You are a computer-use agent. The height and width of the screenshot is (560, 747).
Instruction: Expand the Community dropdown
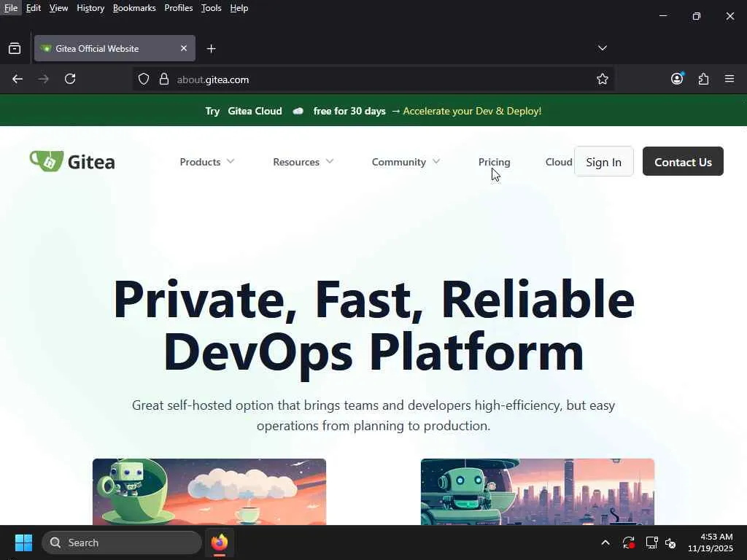(x=406, y=162)
